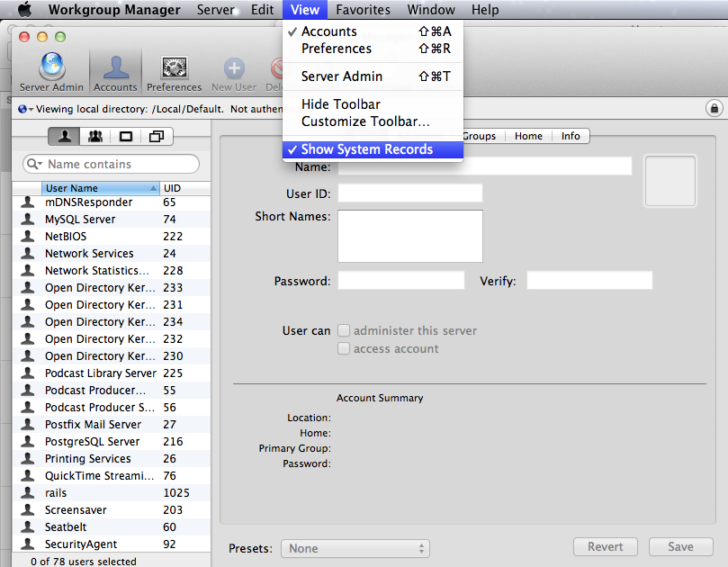Click the mDNSResponder user icon
The width and height of the screenshot is (728, 567).
(28, 202)
